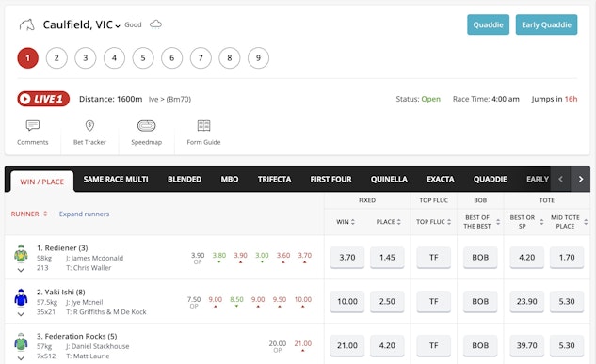
Task: Bet Federation Rocks fixed place 4.20
Action: (x=387, y=345)
